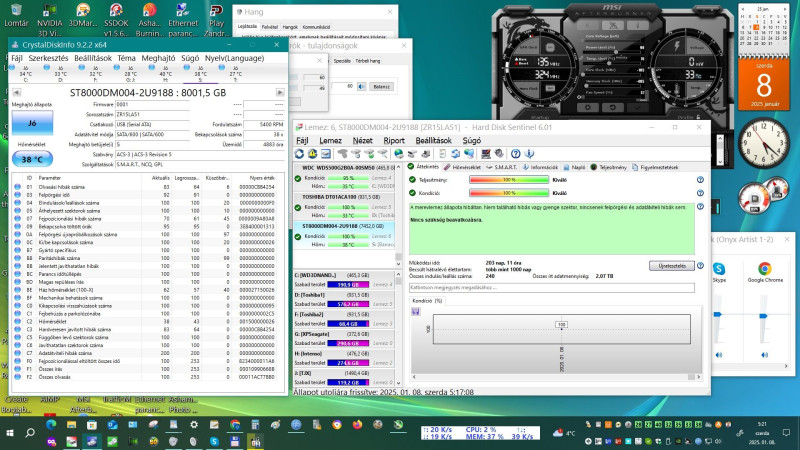The width and height of the screenshot is (800, 450).
Task: Switch to the Figyelmeztetések tab in Sentinel
Action: click(655, 167)
